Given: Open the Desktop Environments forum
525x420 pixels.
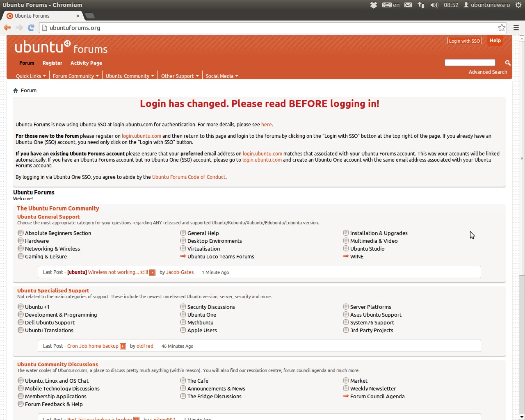Looking at the screenshot, I should coord(215,241).
